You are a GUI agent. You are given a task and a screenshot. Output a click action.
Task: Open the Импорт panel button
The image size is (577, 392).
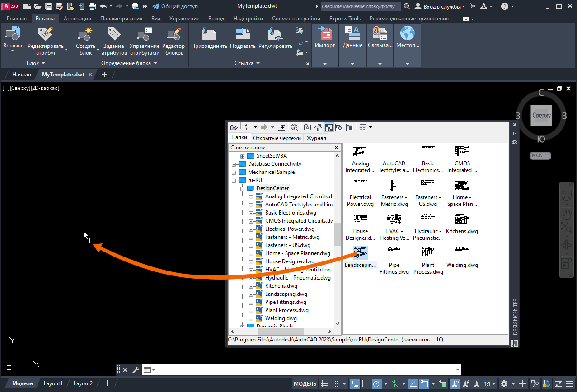tap(325, 46)
